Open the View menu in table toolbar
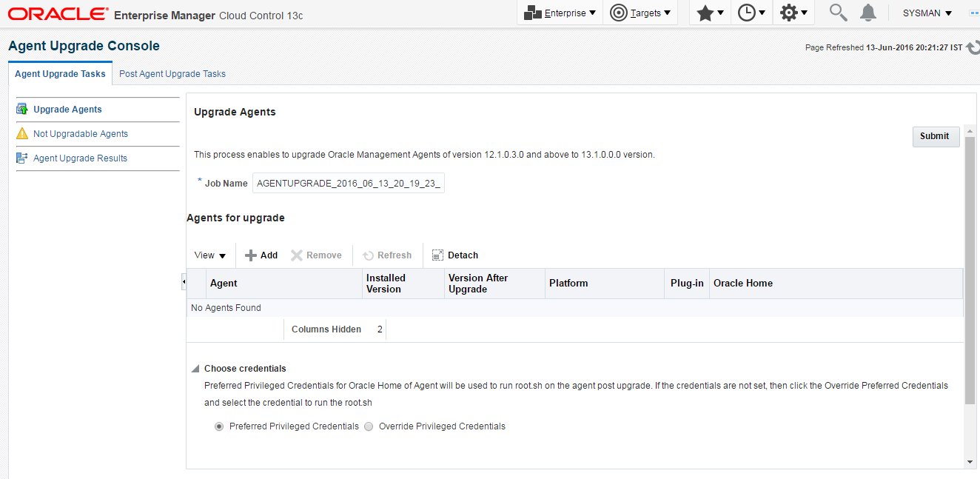Image resolution: width=980 pixels, height=479 pixels. coord(209,255)
